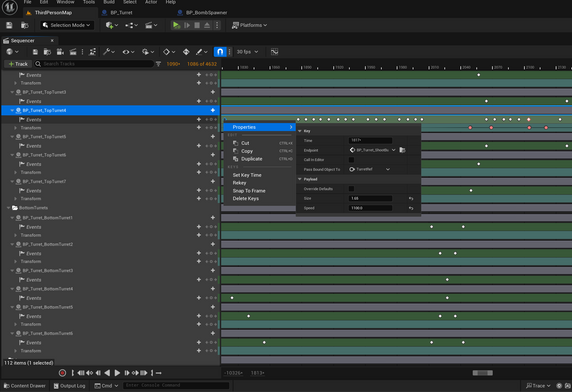Open the pencil edit options menu
The height and width of the screenshot is (392, 572).
coord(201,52)
